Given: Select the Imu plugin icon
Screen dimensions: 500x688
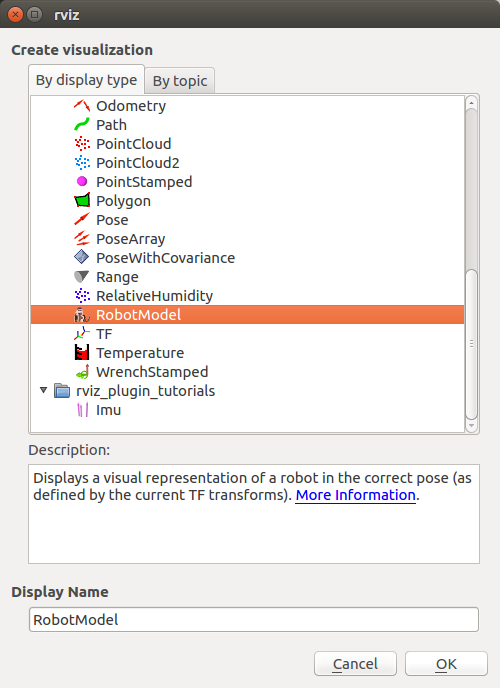Looking at the screenshot, I should pyautogui.click(x=82, y=410).
